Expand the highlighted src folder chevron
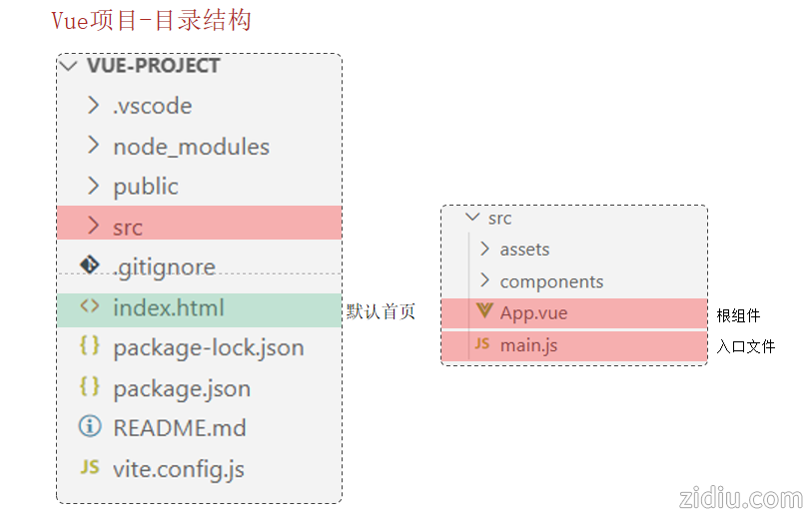812x521 pixels. (x=93, y=226)
